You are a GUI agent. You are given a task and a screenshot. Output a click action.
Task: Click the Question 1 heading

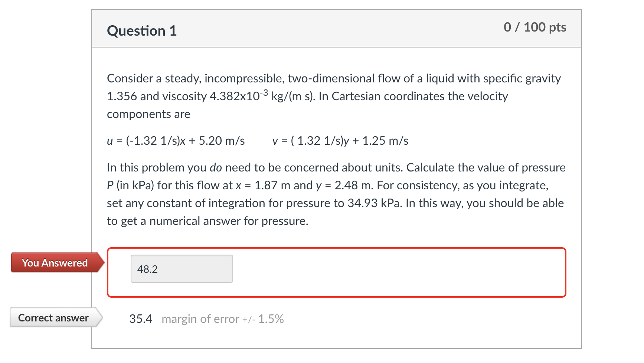coord(142,30)
